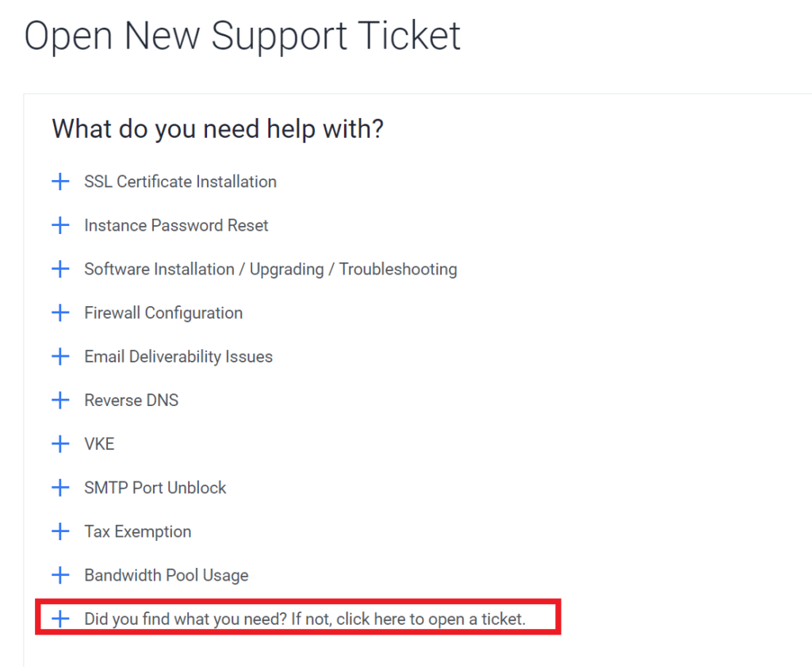The width and height of the screenshot is (812, 667).
Task: Select the SMTP Port Unblock label
Action: [x=155, y=487]
